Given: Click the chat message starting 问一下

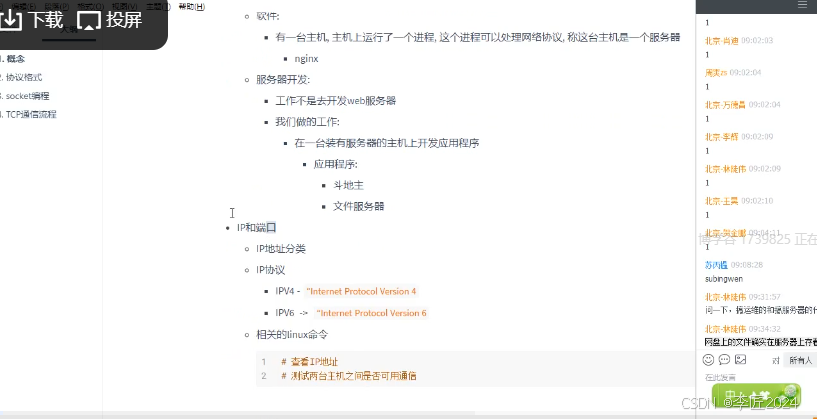Looking at the screenshot, I should click(x=761, y=310).
